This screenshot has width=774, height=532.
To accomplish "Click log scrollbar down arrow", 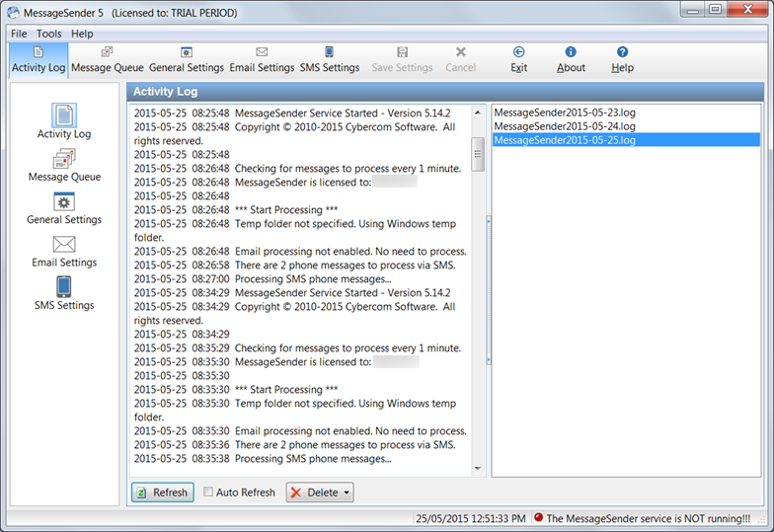I will point(478,468).
